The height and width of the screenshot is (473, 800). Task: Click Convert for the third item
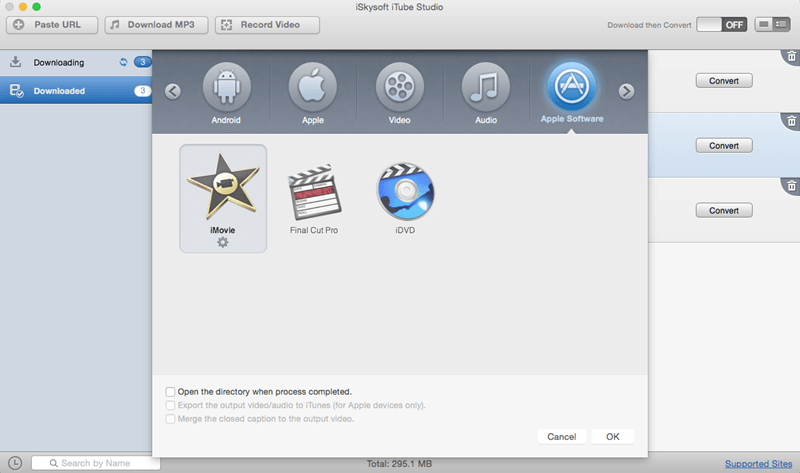pyautogui.click(x=724, y=210)
